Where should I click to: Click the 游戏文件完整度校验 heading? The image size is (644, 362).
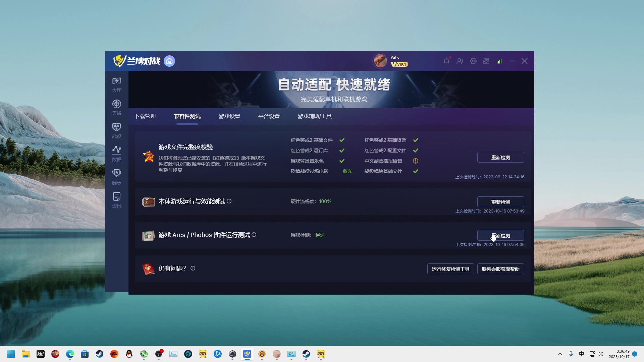[186, 147]
